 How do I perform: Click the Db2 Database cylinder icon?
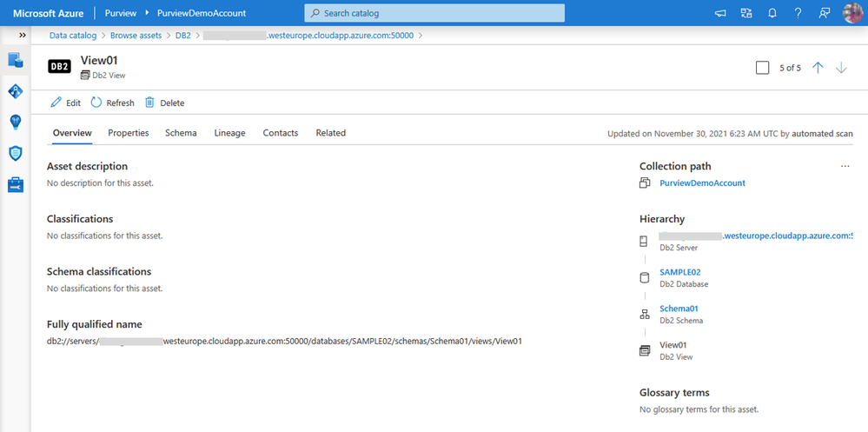645,278
